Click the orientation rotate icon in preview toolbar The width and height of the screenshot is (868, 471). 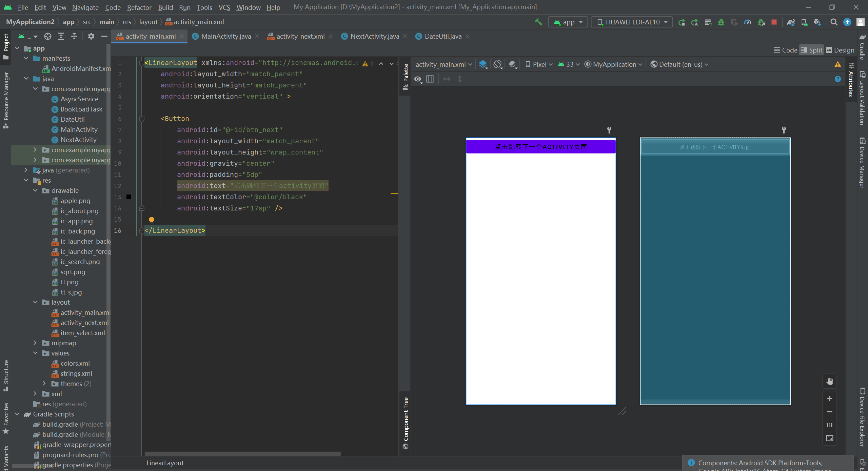tap(497, 64)
